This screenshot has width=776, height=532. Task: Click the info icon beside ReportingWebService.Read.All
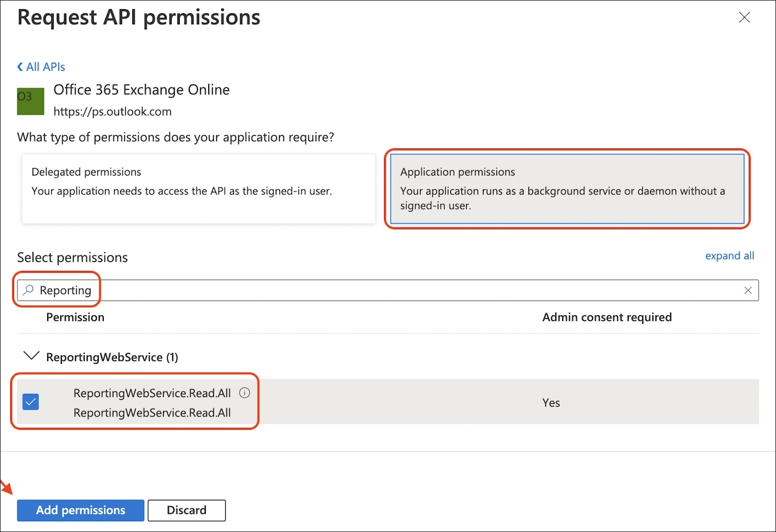pos(245,393)
